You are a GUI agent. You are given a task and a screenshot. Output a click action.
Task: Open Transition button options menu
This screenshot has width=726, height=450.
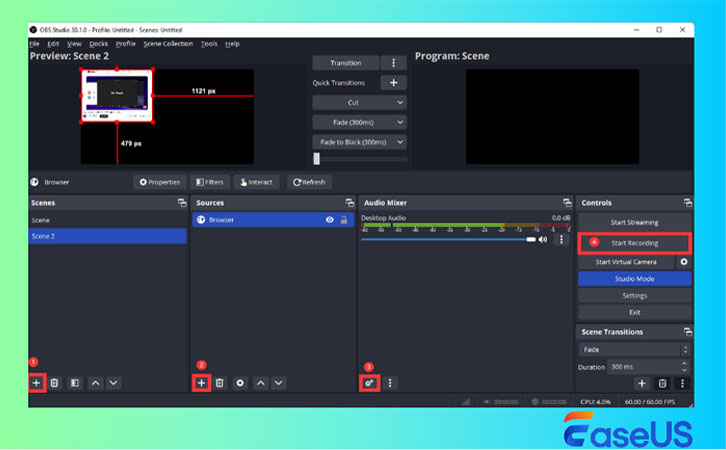[394, 62]
